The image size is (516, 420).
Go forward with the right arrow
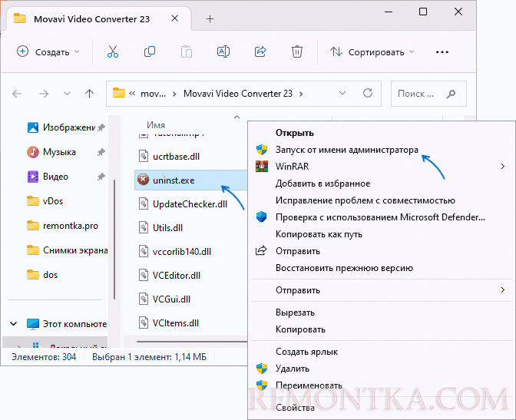coord(44,94)
